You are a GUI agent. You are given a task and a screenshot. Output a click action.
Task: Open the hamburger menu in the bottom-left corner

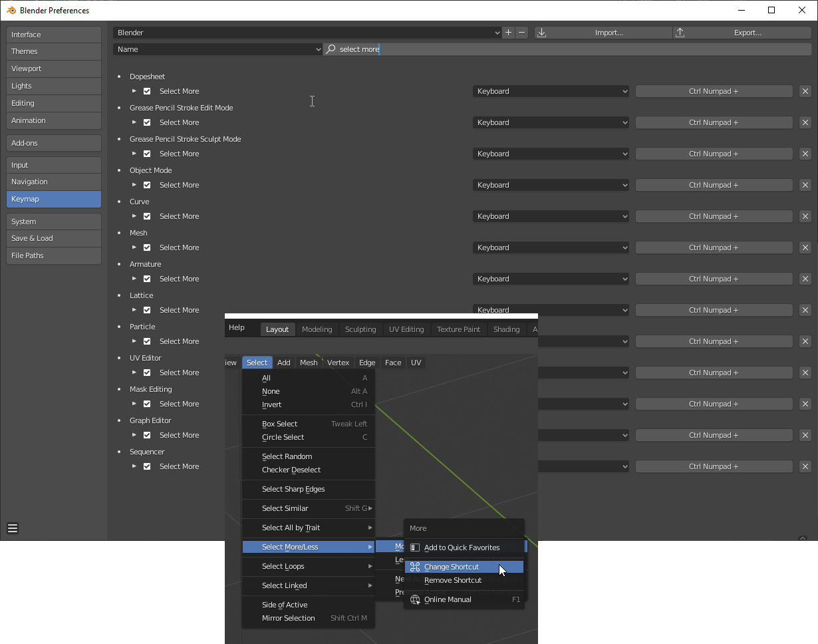pyautogui.click(x=13, y=528)
